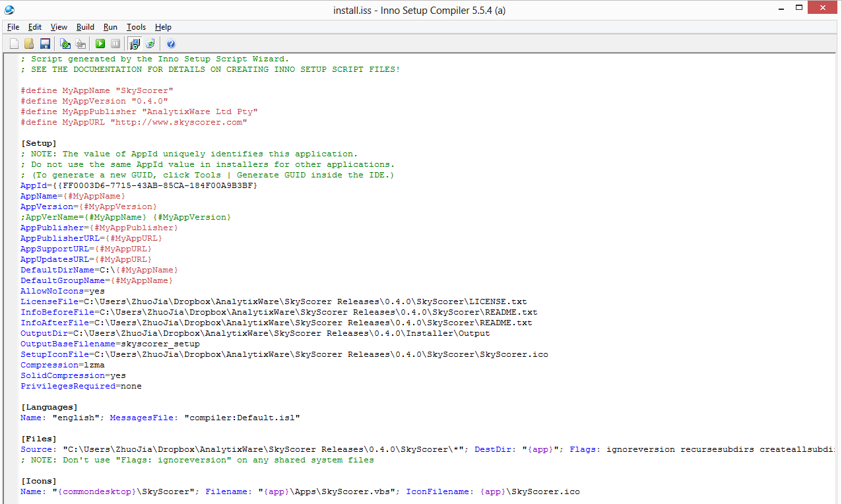The height and width of the screenshot is (504, 842).
Task: Open an existing script file
Action: pyautogui.click(x=29, y=44)
